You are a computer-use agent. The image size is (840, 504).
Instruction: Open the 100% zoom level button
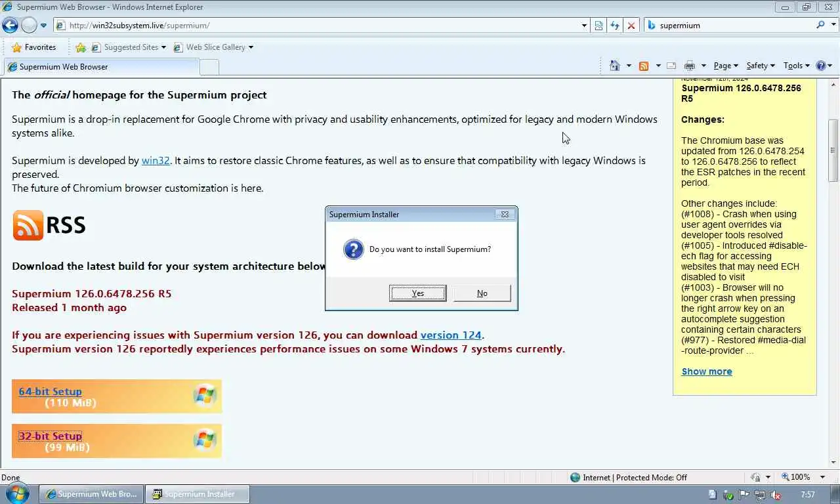[795, 477]
